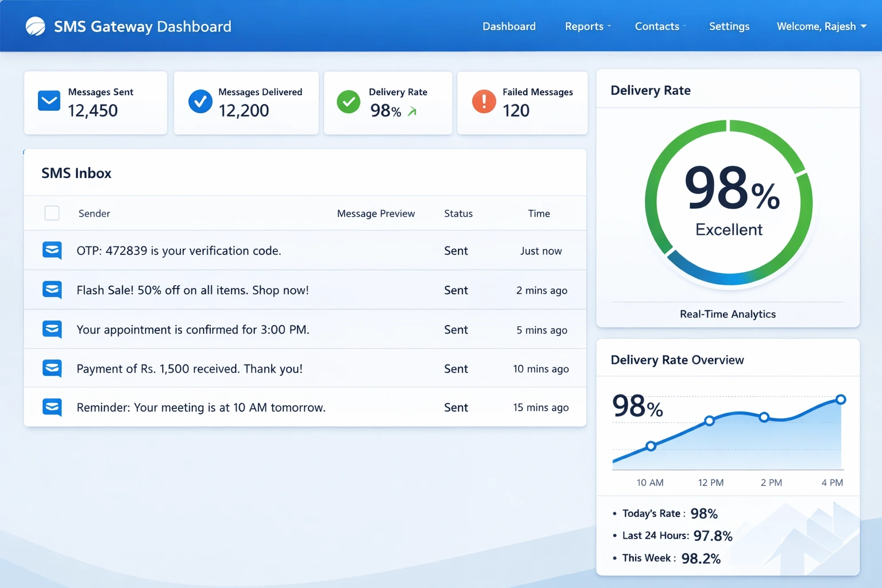Click the green Delivery Rate check icon

coord(349,102)
